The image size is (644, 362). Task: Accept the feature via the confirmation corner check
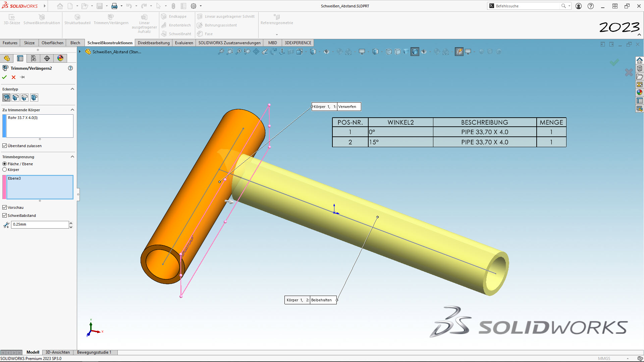(x=614, y=62)
